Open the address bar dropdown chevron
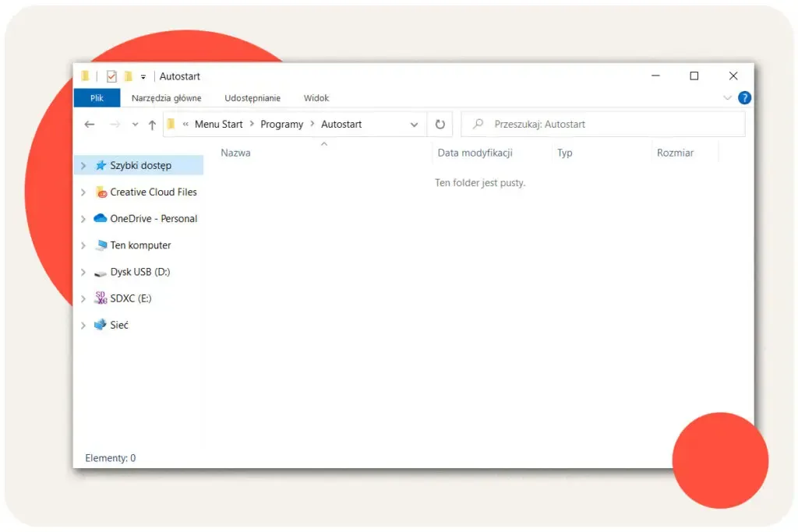Image resolution: width=798 pixels, height=532 pixels. (414, 124)
